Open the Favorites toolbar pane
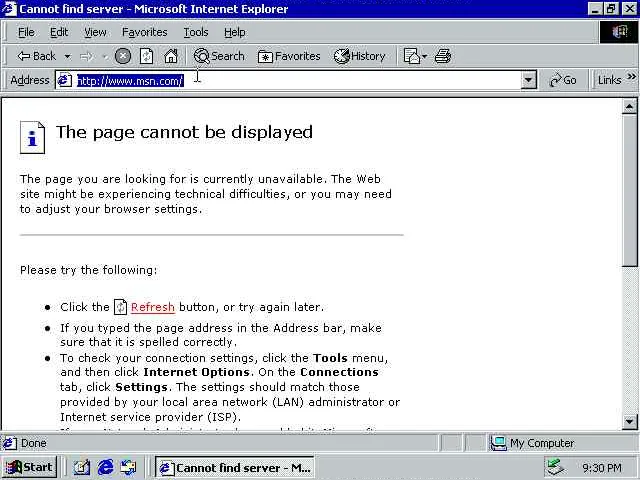 [289, 56]
